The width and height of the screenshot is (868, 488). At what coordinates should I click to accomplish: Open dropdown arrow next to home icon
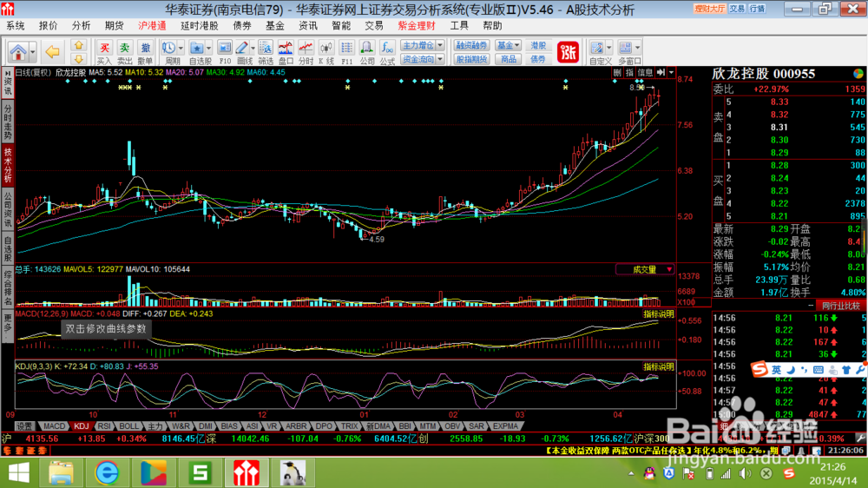(33, 52)
